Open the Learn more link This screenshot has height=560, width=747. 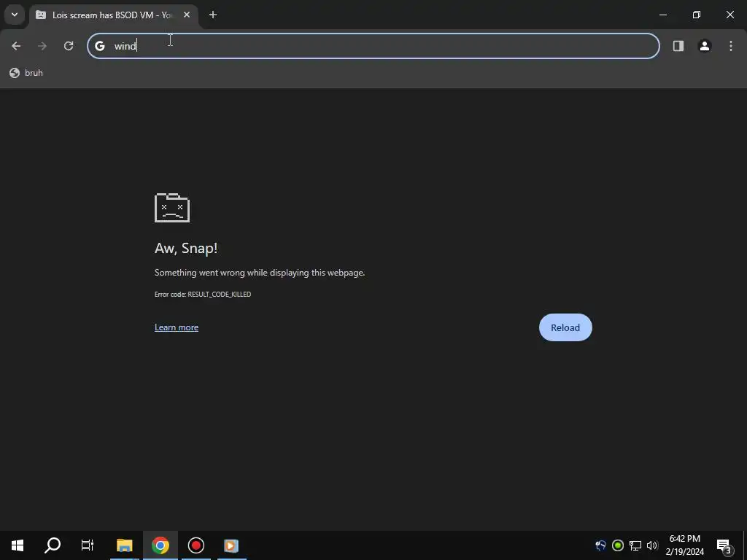[177, 327]
